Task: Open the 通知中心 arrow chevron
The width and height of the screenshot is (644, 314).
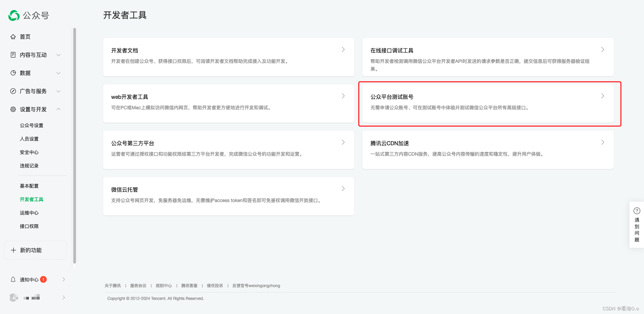Action: point(64,279)
